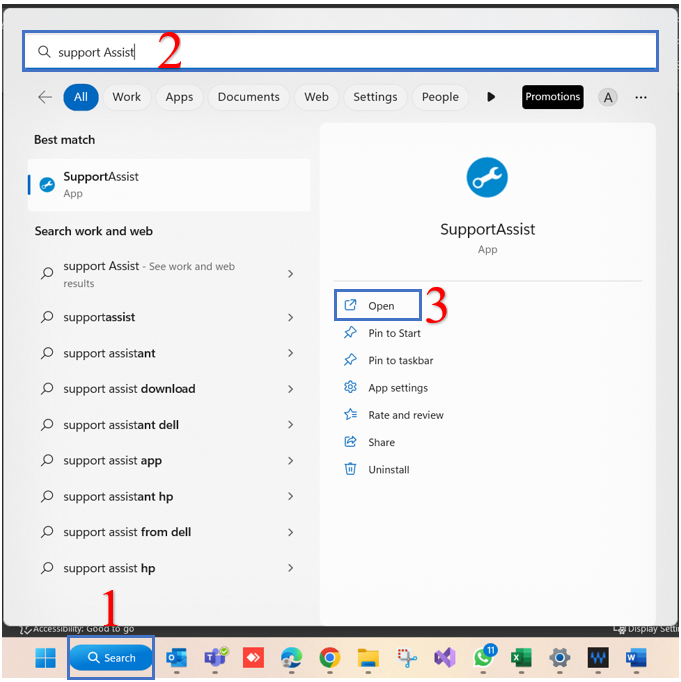Select SupportAssist best match result

click(169, 185)
